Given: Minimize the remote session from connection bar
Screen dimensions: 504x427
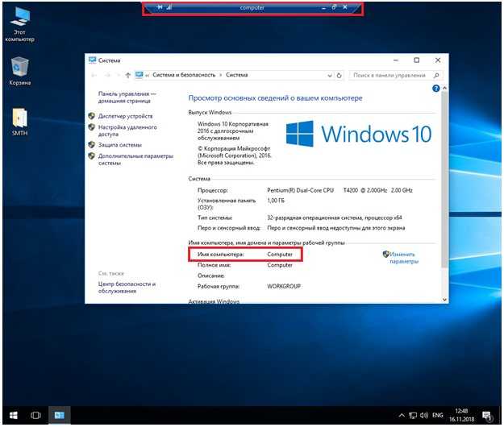Looking at the screenshot, I should pyautogui.click(x=323, y=7).
